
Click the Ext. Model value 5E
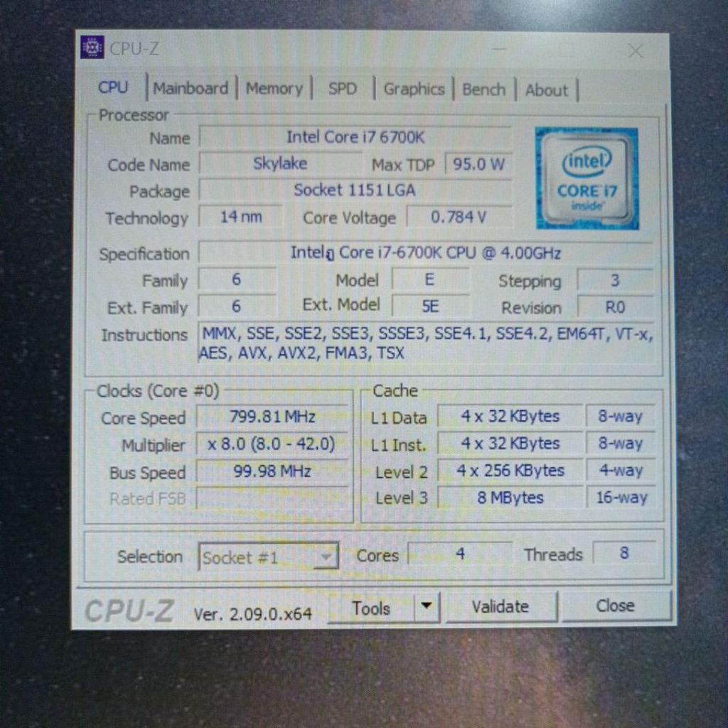[430, 306]
